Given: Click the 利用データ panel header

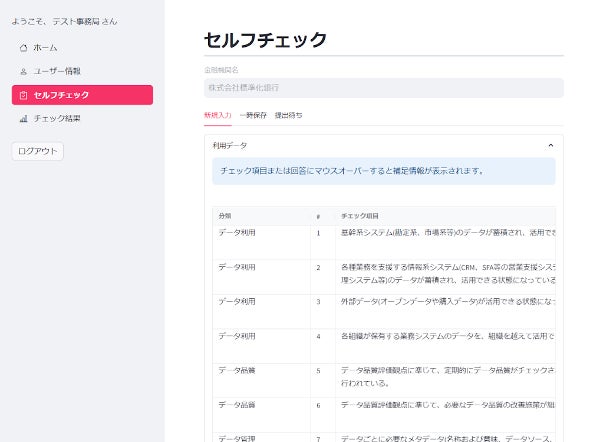Looking at the screenshot, I should (384, 145).
